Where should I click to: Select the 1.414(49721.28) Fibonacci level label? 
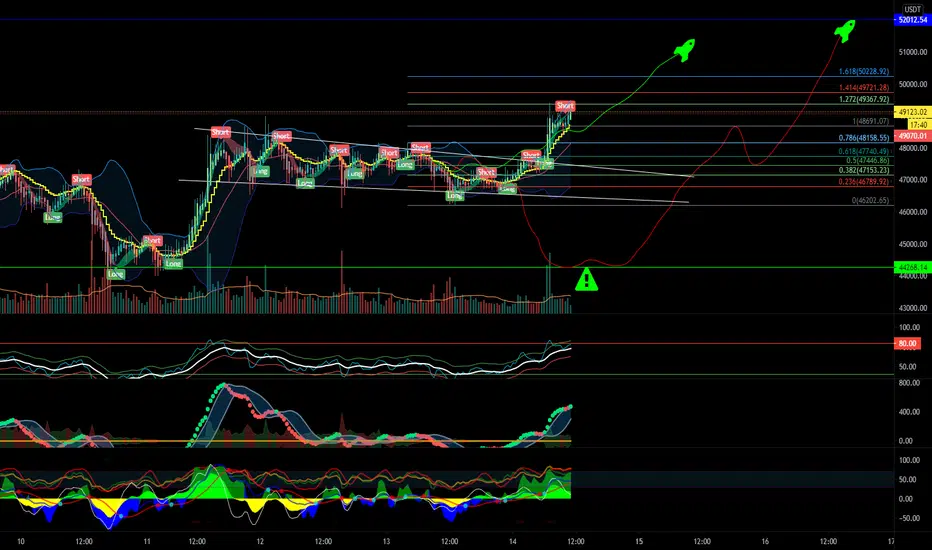[x=864, y=87]
